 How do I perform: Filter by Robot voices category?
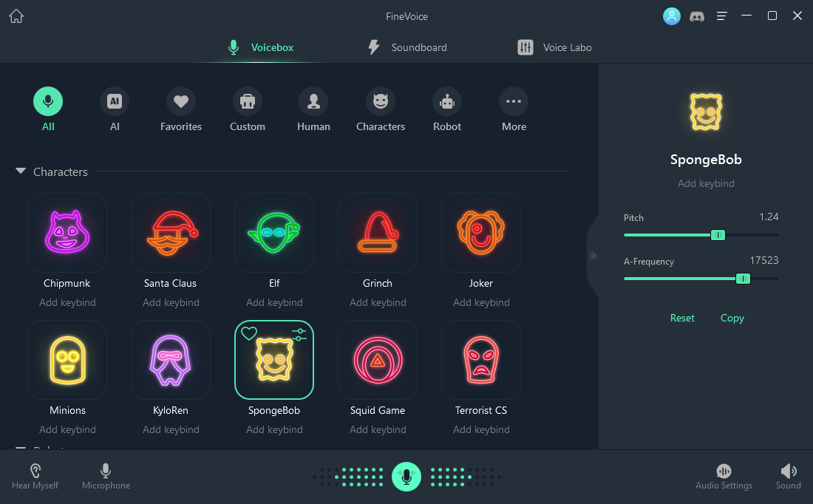point(447,109)
